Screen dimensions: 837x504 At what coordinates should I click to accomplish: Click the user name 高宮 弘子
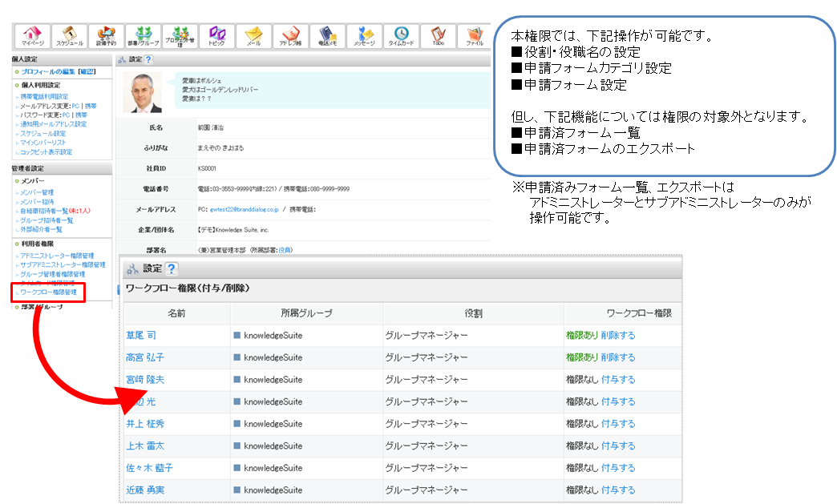click(x=145, y=357)
